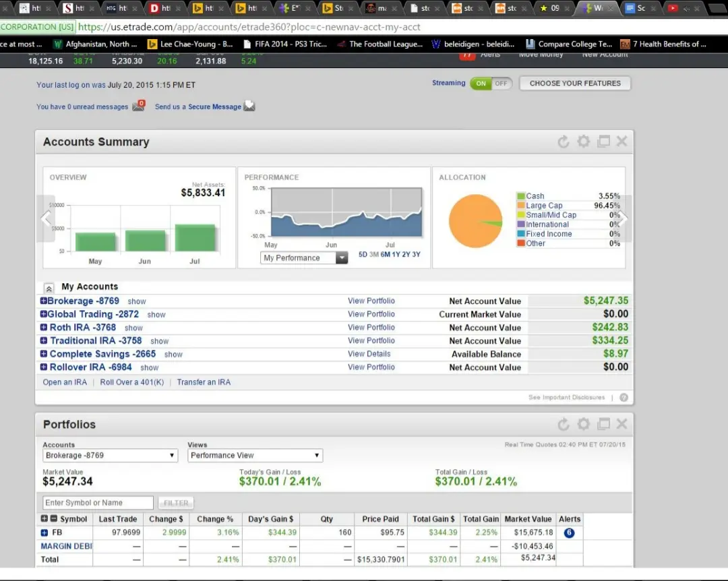728x581 pixels.
Task: Click CHOOSE YOUR FEATURES button
Action: click(x=575, y=84)
